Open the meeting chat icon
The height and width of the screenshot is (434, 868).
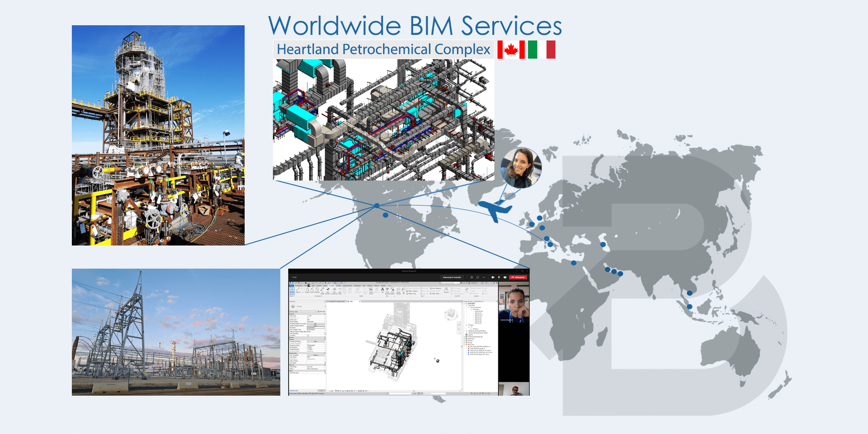pyautogui.click(x=478, y=277)
